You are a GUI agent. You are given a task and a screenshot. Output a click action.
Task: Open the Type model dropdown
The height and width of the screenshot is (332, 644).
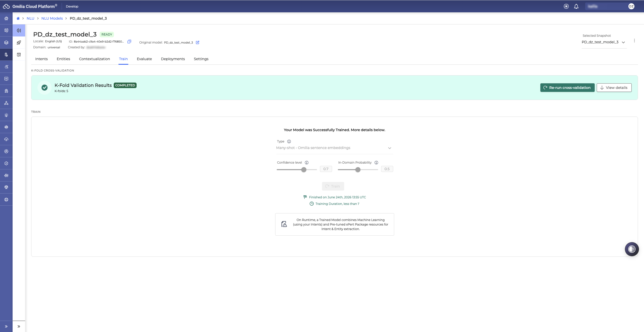point(334,148)
